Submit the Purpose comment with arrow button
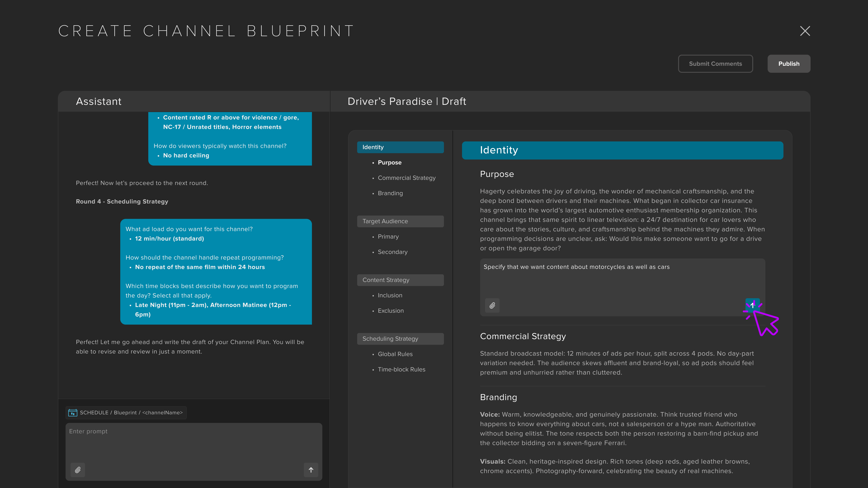 [x=752, y=305]
